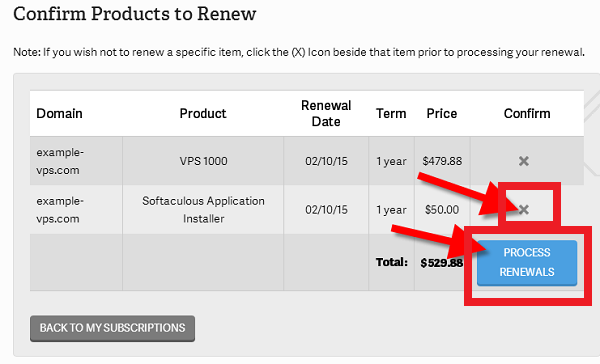Click the Process Renewals button
The image size is (600, 364).
527,263
